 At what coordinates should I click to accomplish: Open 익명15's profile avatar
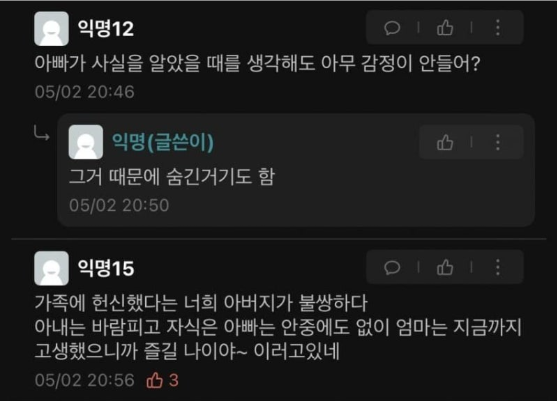point(52,269)
